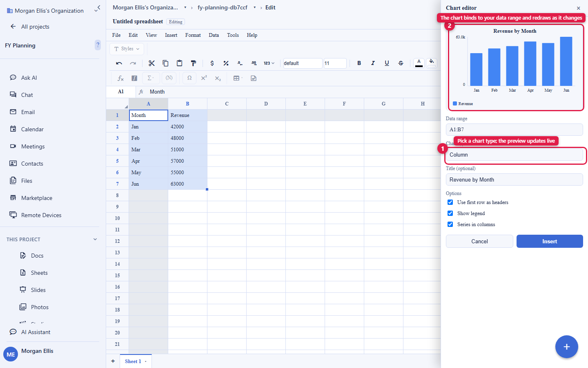Toggle Italic formatting

tap(373, 63)
